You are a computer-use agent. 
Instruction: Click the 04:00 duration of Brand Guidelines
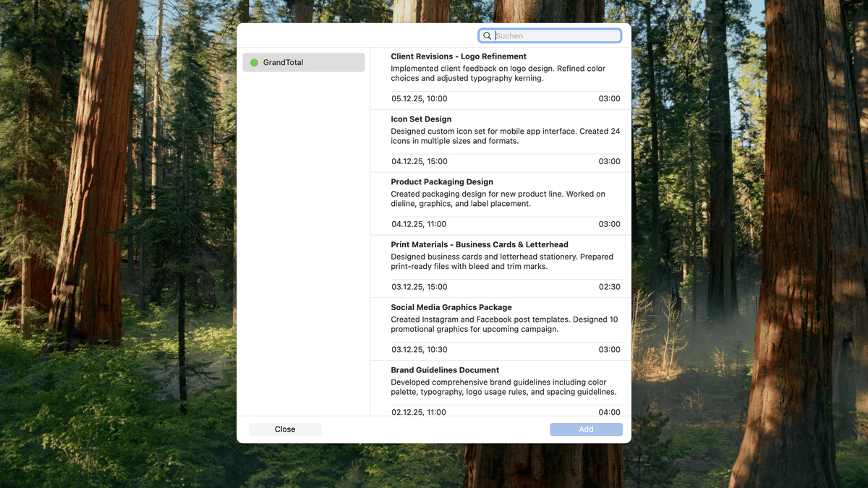(609, 412)
